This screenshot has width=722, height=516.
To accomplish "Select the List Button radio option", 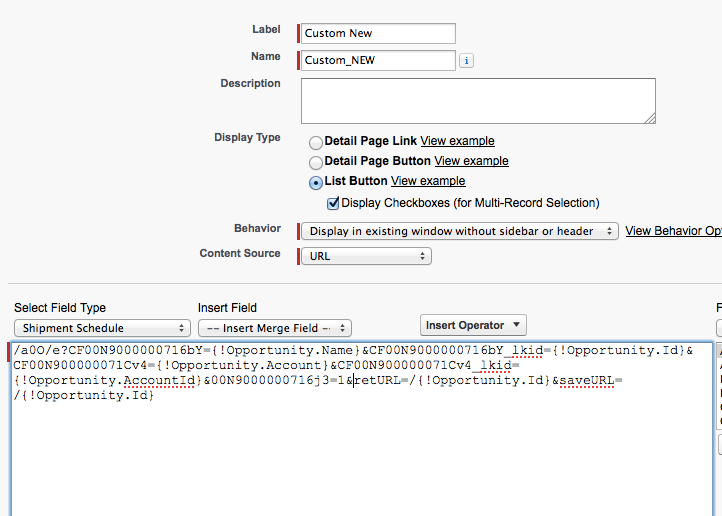I will 316,182.
